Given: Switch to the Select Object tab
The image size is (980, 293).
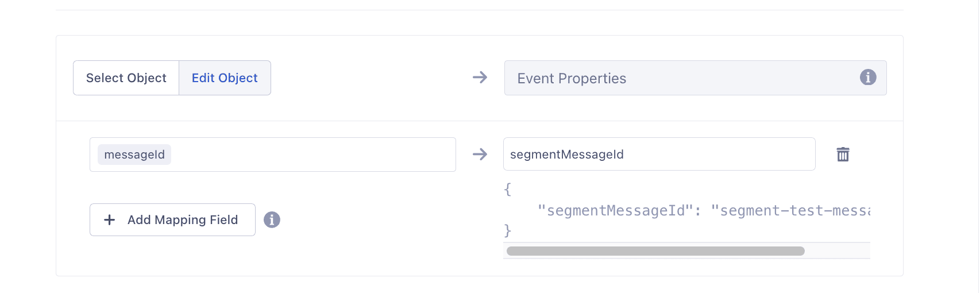Looking at the screenshot, I should click(x=126, y=78).
